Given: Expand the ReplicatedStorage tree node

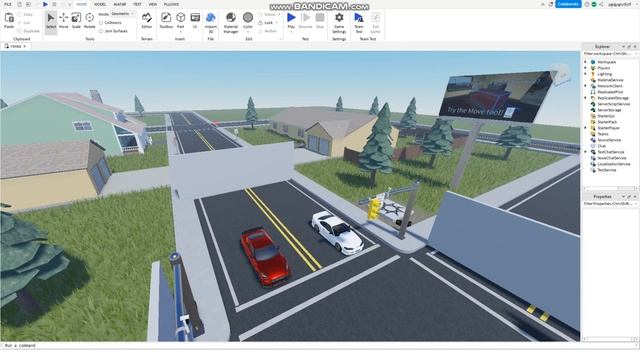Looking at the screenshot, I should 585,98.
